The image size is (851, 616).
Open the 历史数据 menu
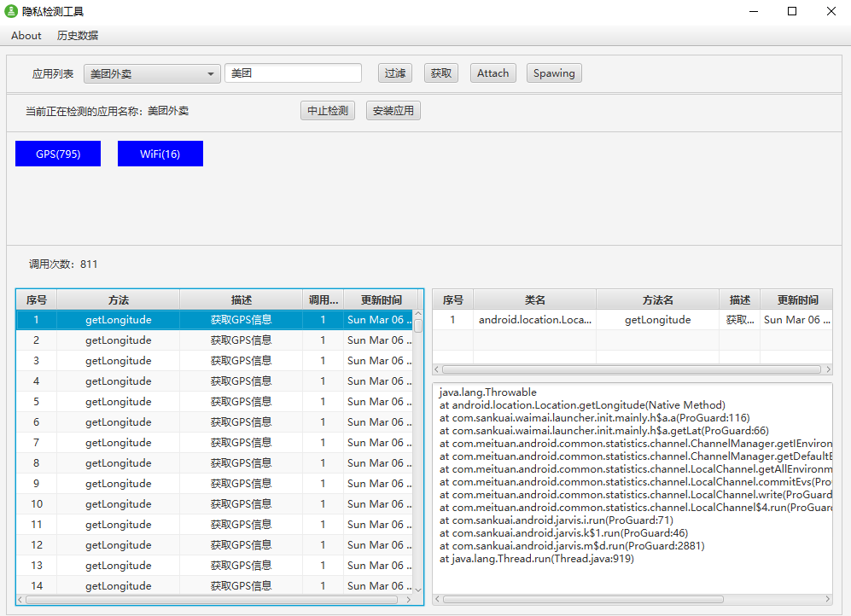tap(78, 36)
